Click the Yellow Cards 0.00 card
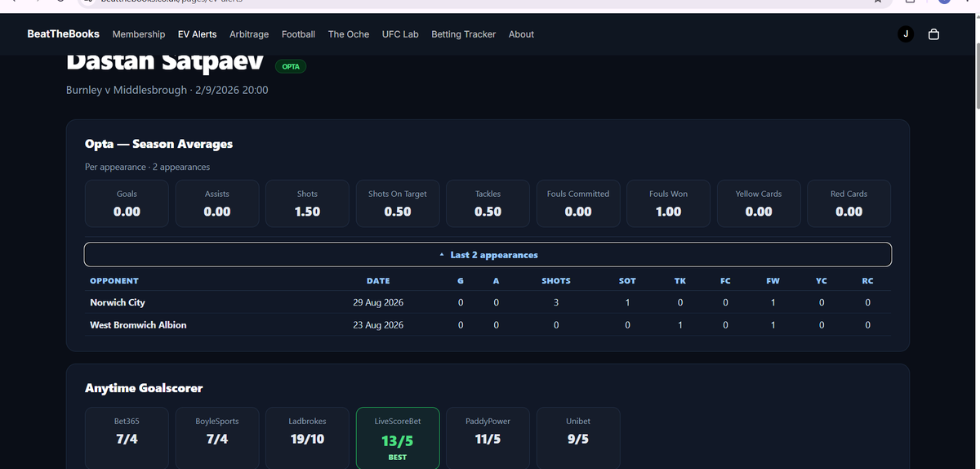980x469 pixels. click(x=759, y=203)
